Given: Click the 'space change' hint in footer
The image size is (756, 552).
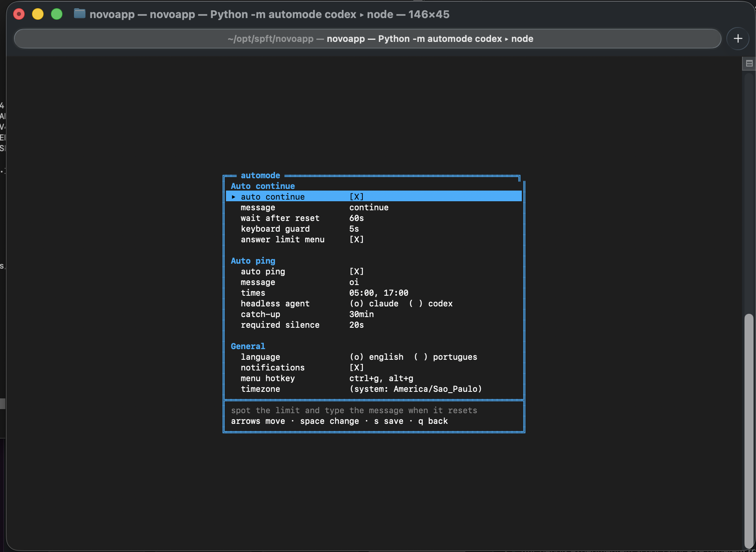Looking at the screenshot, I should (x=330, y=421).
